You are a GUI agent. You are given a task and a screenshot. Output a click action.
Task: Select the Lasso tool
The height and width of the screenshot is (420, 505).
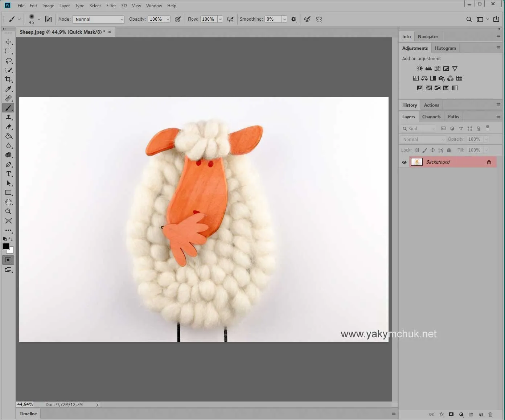coord(8,61)
